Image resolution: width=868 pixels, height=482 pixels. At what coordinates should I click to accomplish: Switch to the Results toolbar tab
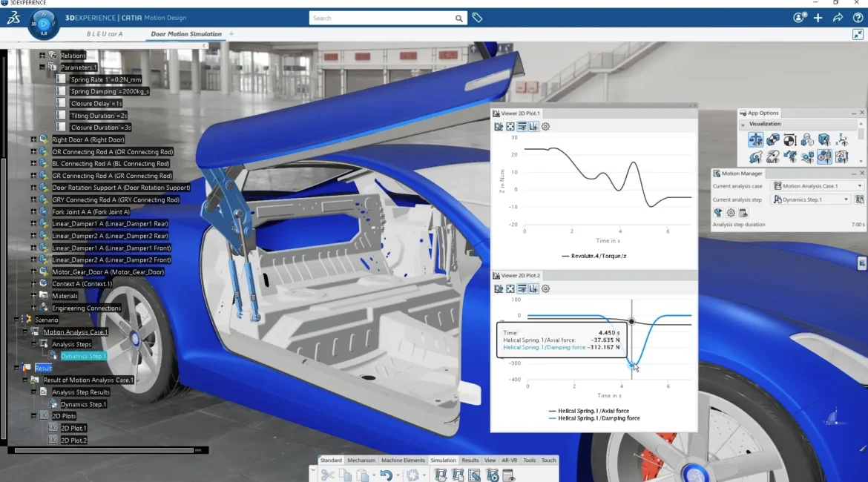pyautogui.click(x=470, y=460)
